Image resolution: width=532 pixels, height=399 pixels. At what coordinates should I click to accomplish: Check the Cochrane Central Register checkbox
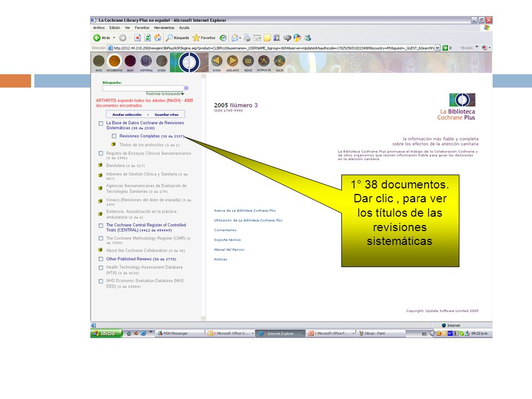[x=101, y=226]
